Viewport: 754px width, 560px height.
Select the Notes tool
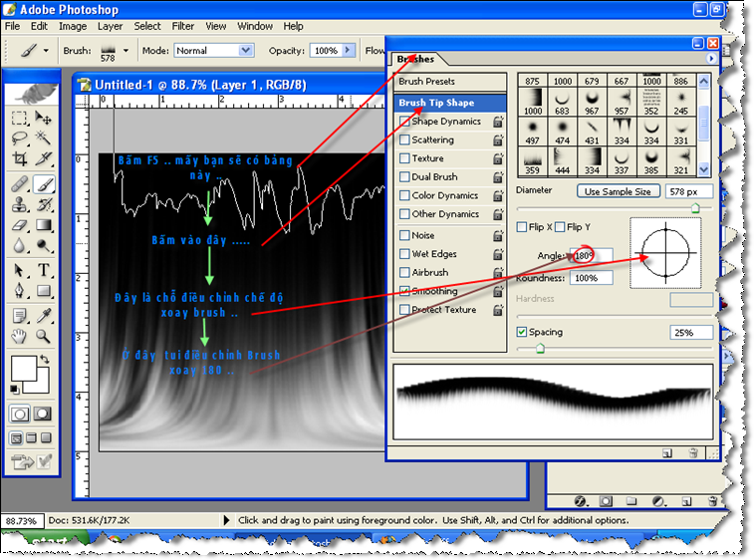pos(19,316)
